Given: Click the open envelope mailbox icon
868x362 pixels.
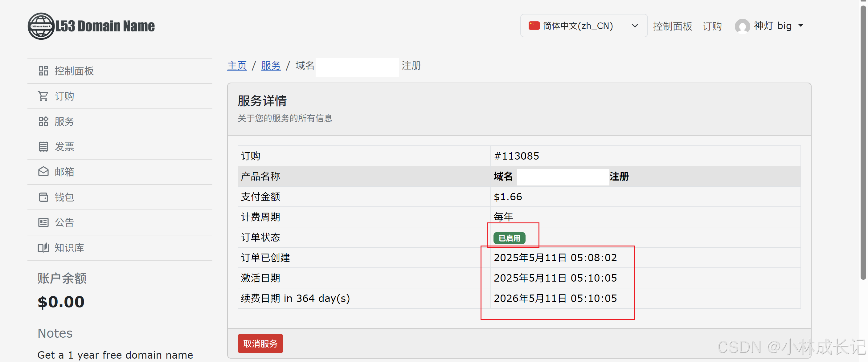Looking at the screenshot, I should [43, 172].
